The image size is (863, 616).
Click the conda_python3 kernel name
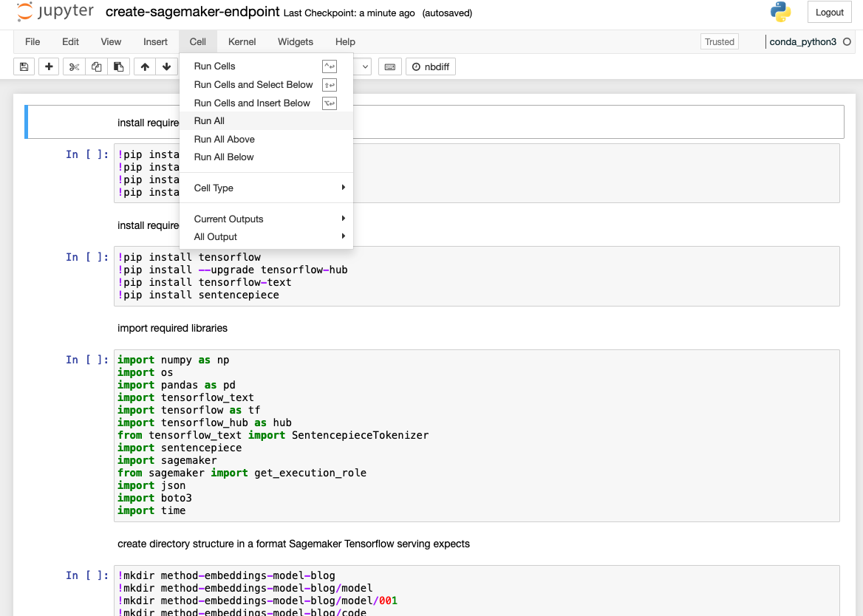[802, 42]
